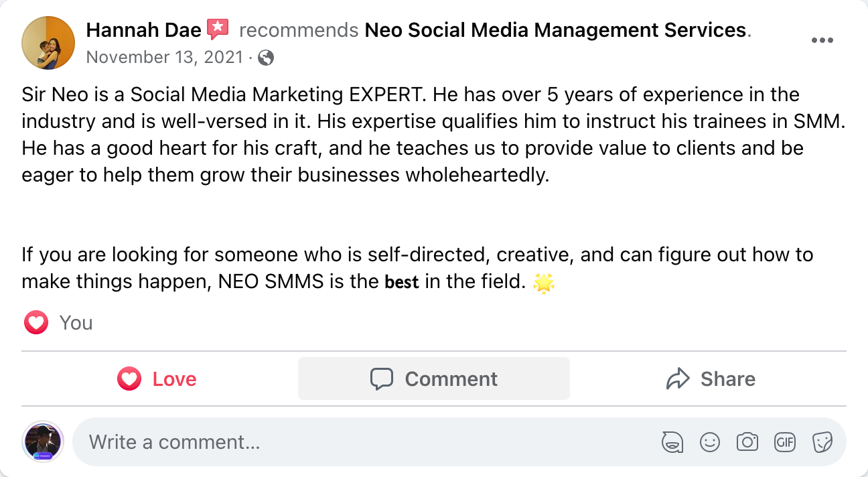Click the sparkle star emoji in post text
This screenshot has height=477, width=868.
[543, 283]
